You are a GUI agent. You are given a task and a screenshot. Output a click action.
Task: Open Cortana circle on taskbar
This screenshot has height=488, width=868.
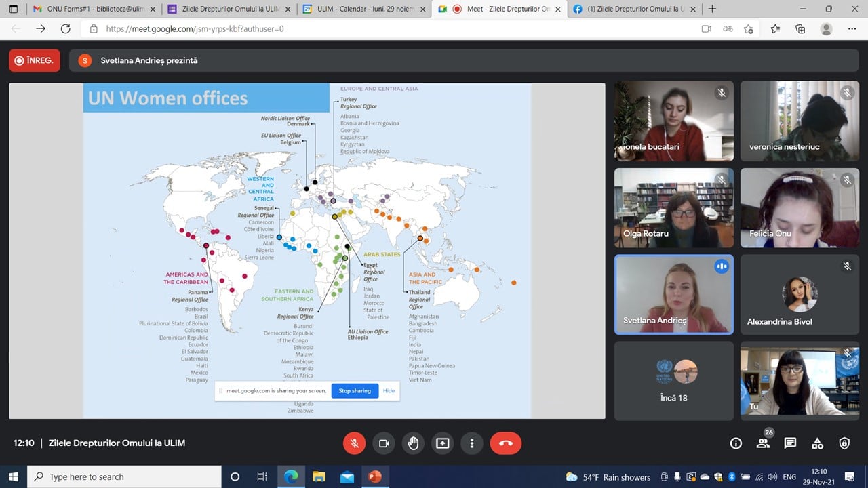[x=235, y=476]
